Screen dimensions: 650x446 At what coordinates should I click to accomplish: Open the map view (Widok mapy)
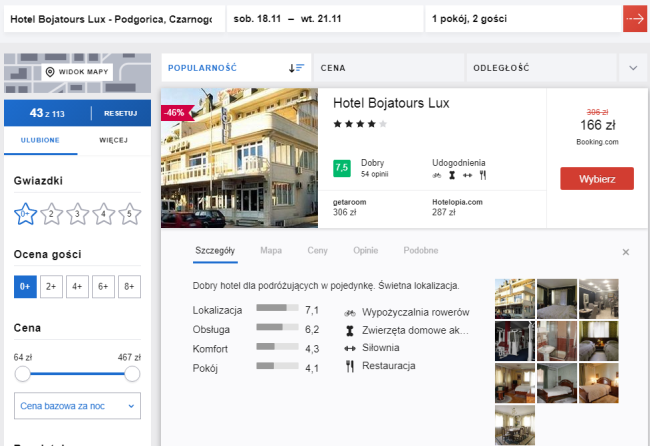(76, 72)
